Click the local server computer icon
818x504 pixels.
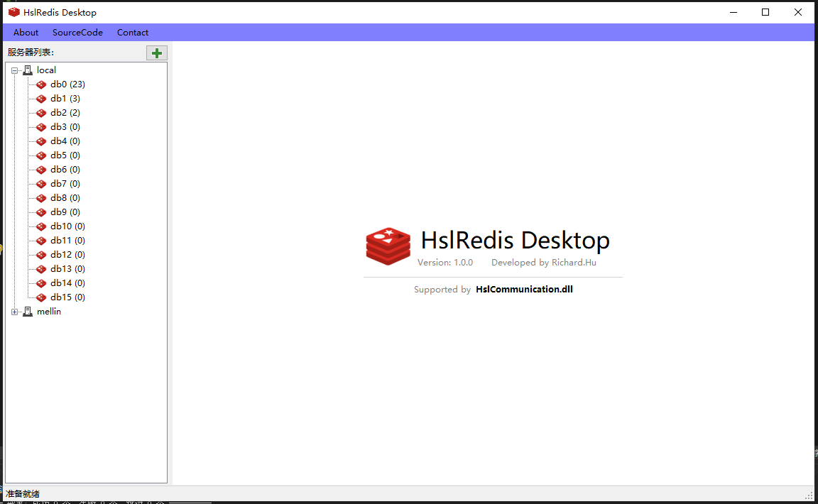[x=28, y=70]
